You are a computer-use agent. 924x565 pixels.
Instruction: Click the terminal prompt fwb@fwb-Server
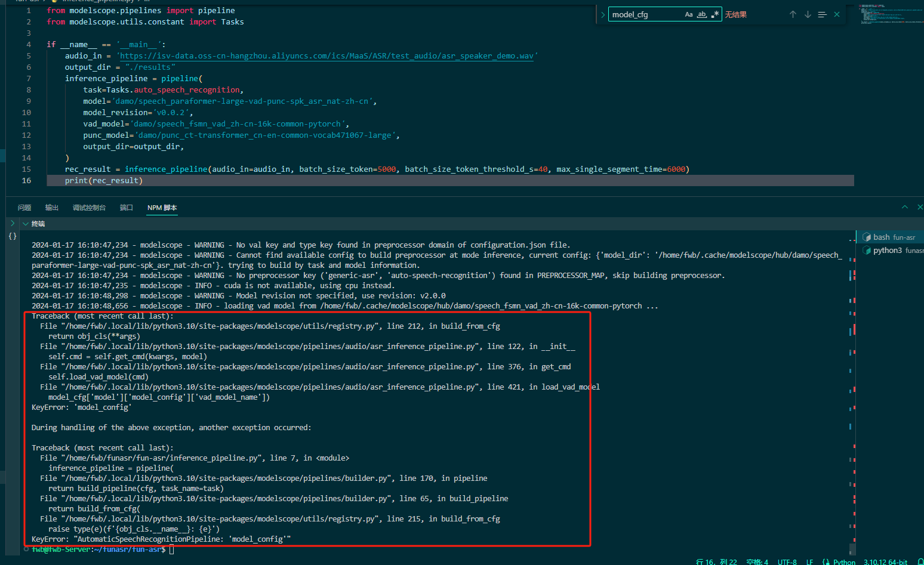(x=61, y=549)
